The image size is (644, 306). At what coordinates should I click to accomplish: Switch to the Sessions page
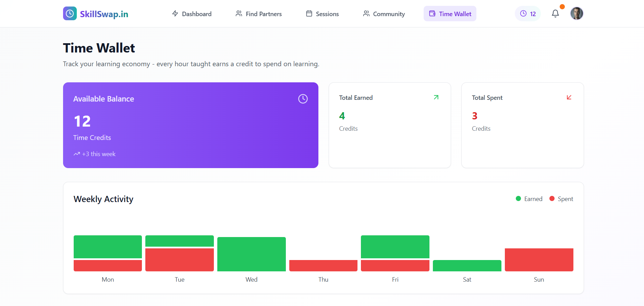[323, 14]
